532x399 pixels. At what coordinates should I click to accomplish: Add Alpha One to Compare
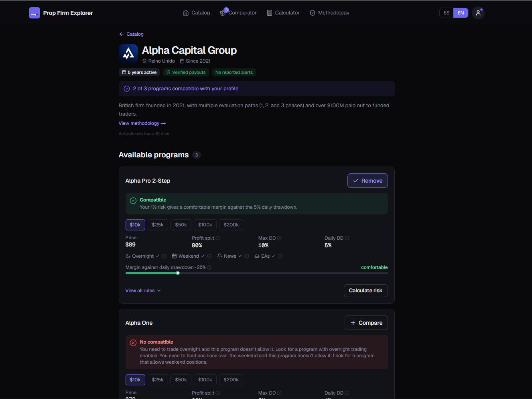click(x=366, y=323)
